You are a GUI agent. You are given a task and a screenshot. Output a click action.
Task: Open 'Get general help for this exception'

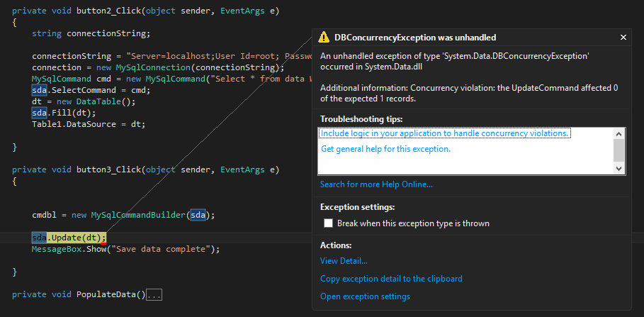385,149
